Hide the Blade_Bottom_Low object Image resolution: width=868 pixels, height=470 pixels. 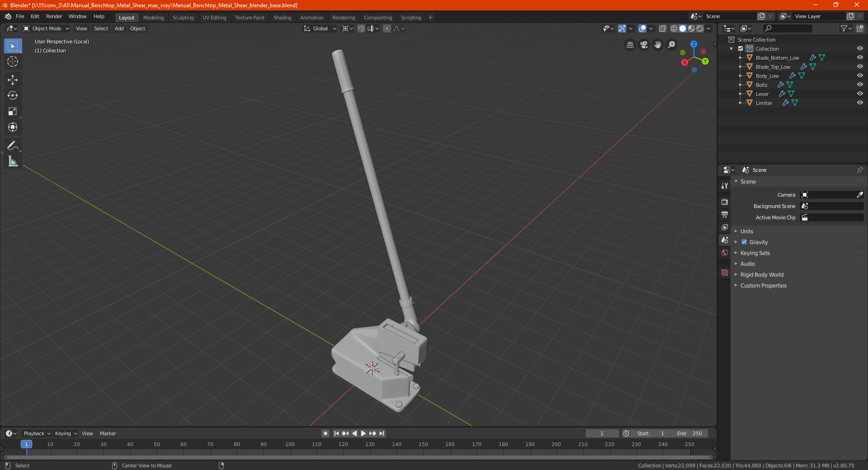click(859, 57)
